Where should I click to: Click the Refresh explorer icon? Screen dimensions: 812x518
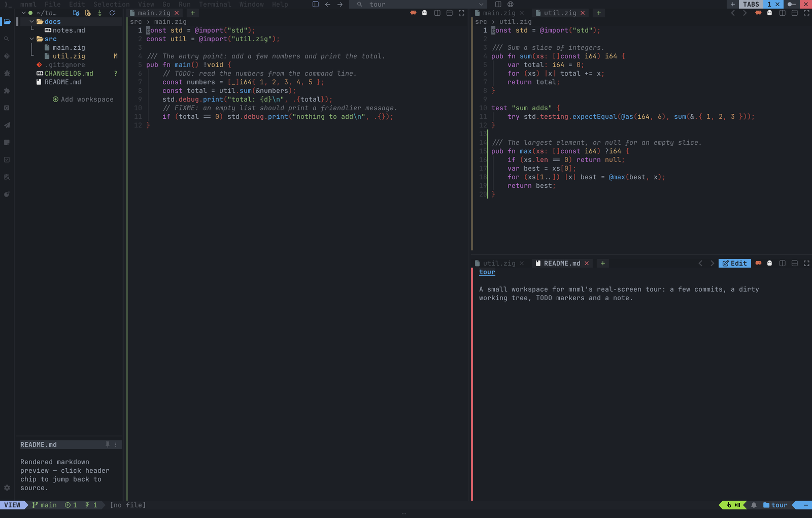(x=112, y=13)
